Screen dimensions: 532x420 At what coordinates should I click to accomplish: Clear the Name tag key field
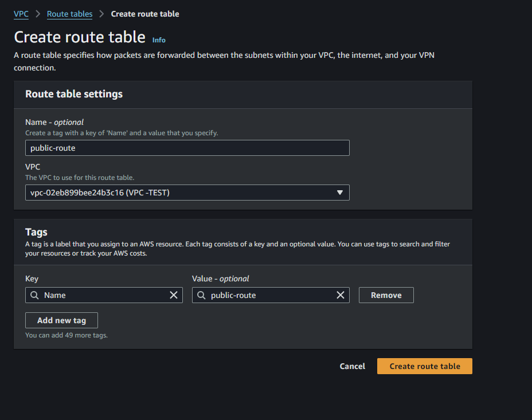click(173, 295)
